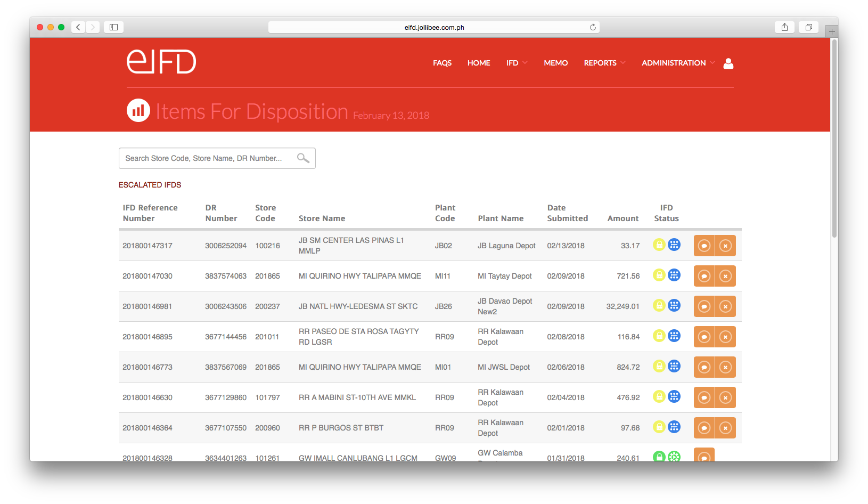
Task: Click the user profile icon in the navbar
Action: tap(728, 63)
